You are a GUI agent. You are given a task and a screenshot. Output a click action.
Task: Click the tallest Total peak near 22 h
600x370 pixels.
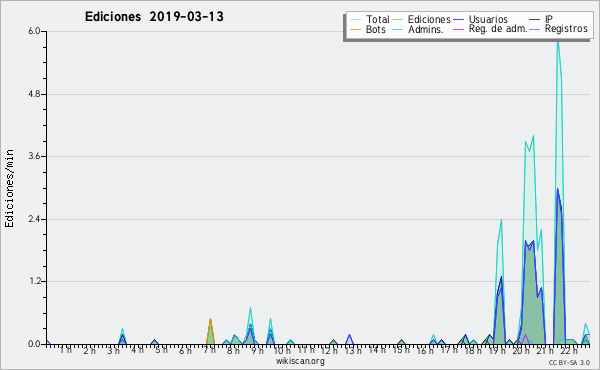tap(558, 40)
